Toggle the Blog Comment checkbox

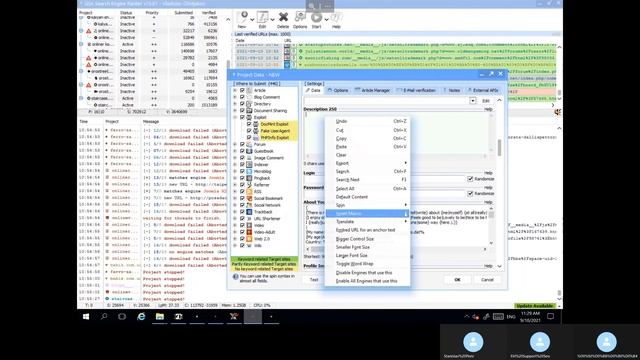coord(242,97)
